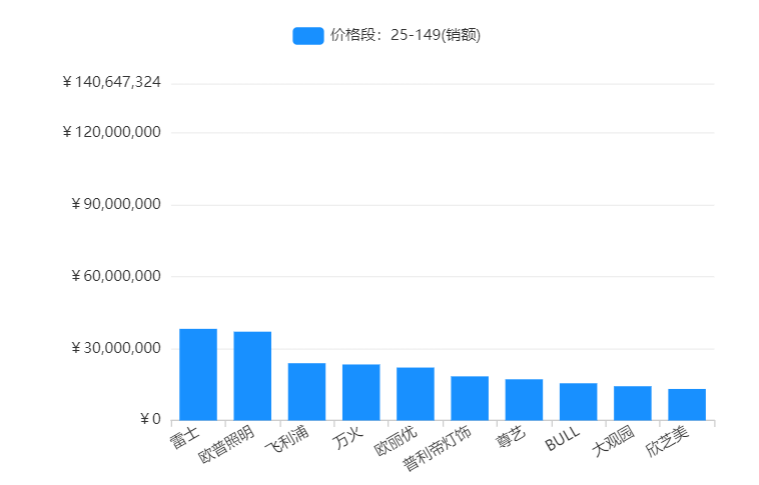Select the 欣芝美 bar
759x485 pixels.
(x=687, y=404)
